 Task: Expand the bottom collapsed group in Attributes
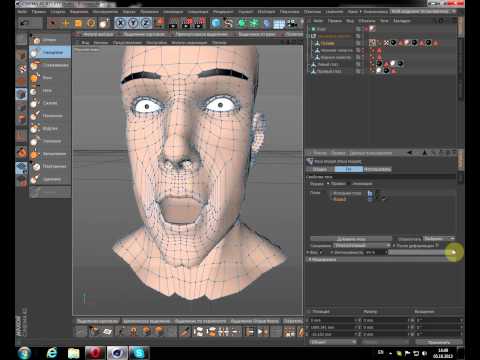309,259
